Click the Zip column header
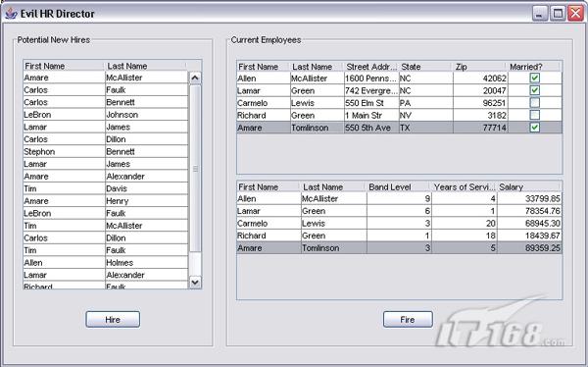This screenshot has width=588, height=367. [480, 67]
